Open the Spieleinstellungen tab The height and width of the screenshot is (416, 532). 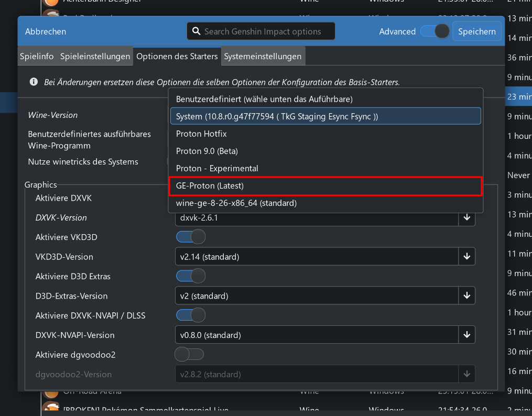click(x=95, y=56)
